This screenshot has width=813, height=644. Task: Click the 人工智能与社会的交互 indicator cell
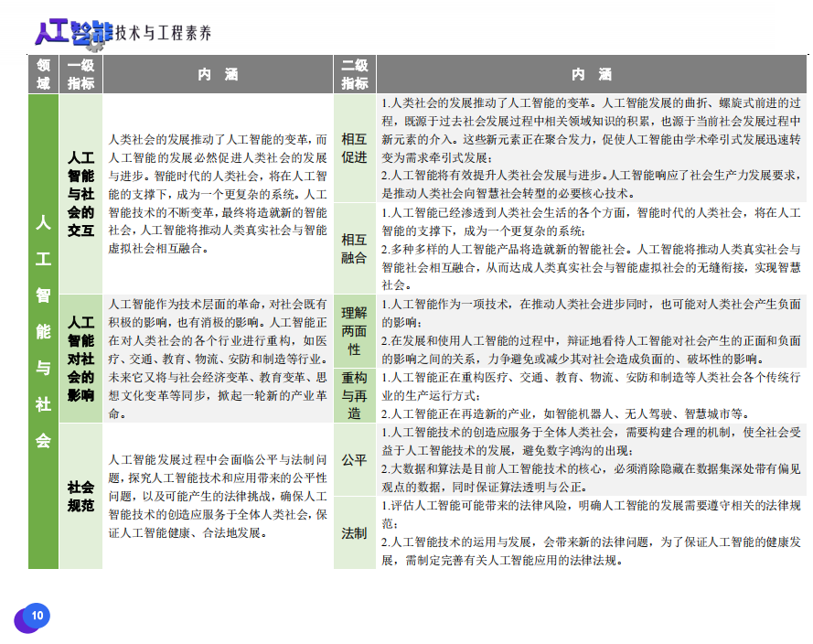[x=80, y=193]
